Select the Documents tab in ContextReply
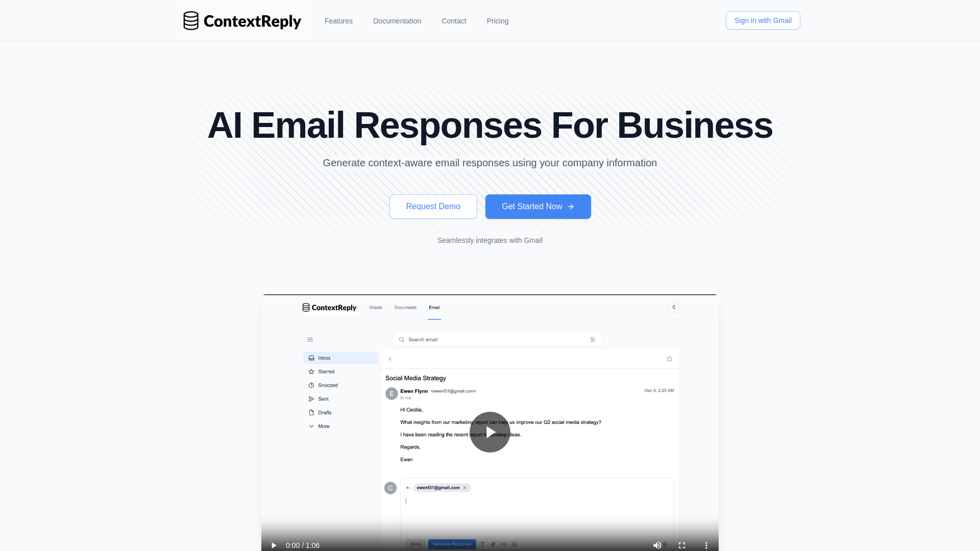This screenshot has height=551, width=980. (405, 308)
